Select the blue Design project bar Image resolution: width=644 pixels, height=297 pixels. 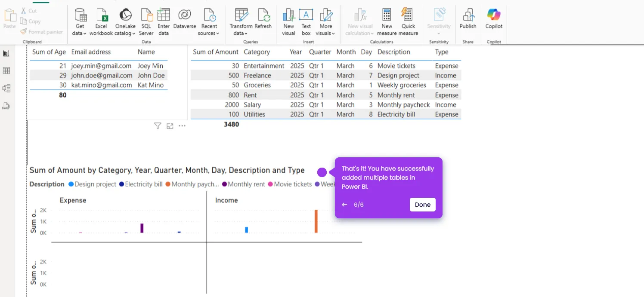click(x=247, y=230)
